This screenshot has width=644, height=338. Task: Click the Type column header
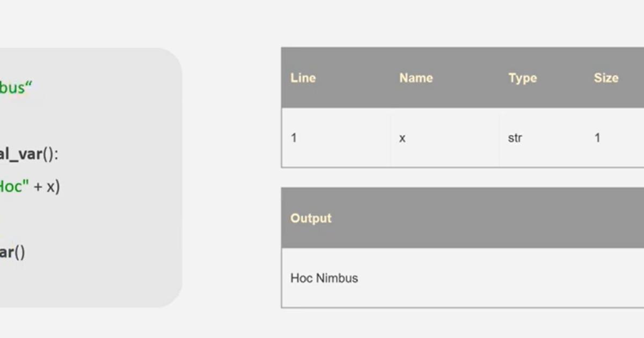point(522,78)
